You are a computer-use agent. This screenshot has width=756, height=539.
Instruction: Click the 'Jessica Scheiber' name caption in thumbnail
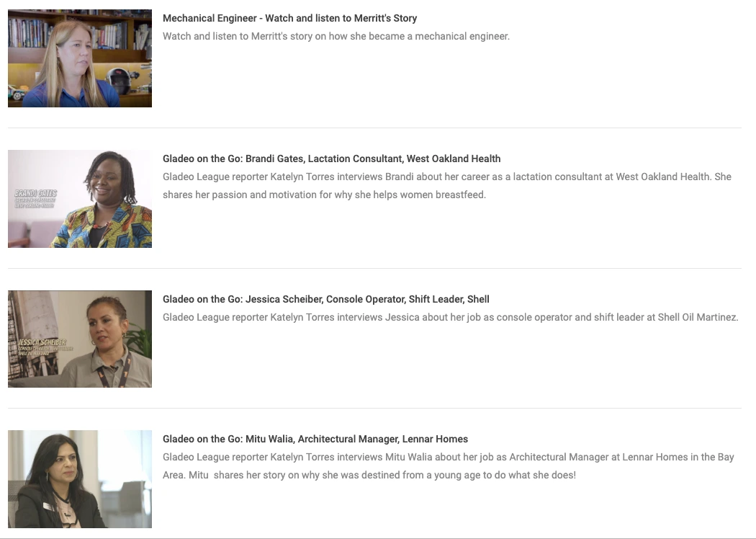coord(42,342)
